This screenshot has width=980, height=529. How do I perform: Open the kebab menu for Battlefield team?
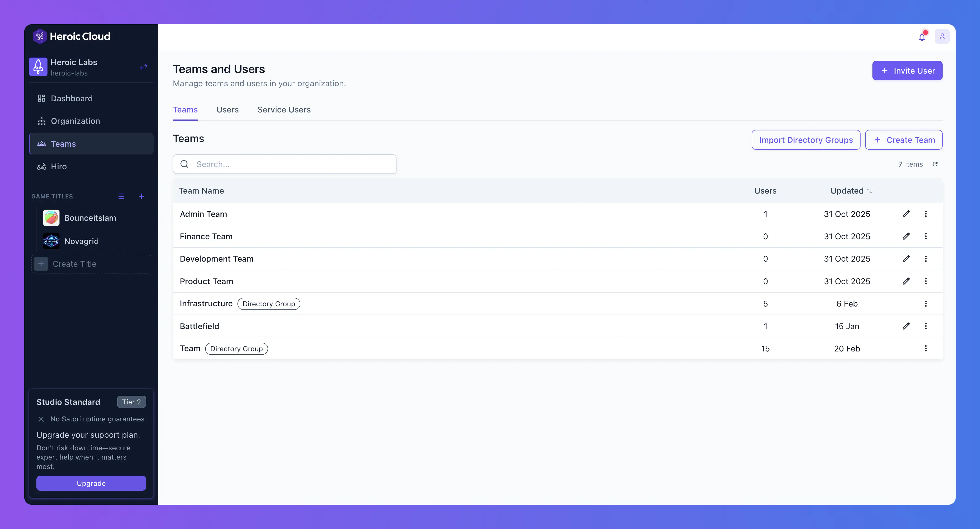(926, 326)
